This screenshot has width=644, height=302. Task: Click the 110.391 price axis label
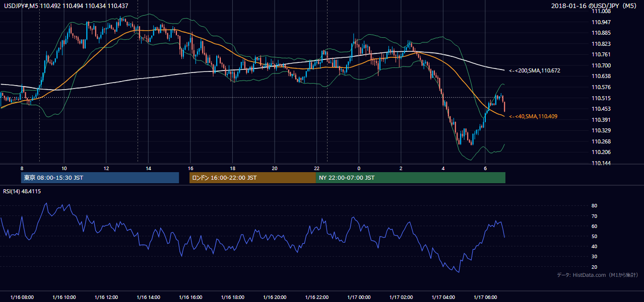click(x=602, y=120)
